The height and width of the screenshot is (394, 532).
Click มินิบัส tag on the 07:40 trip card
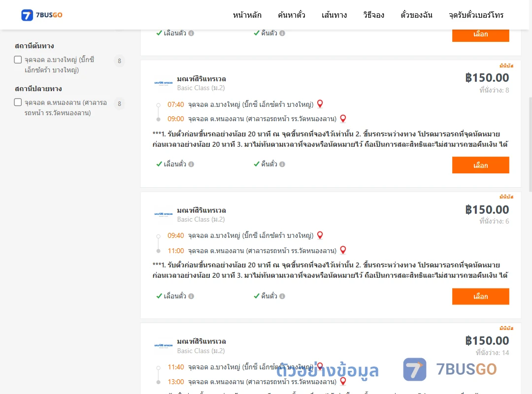506,66
